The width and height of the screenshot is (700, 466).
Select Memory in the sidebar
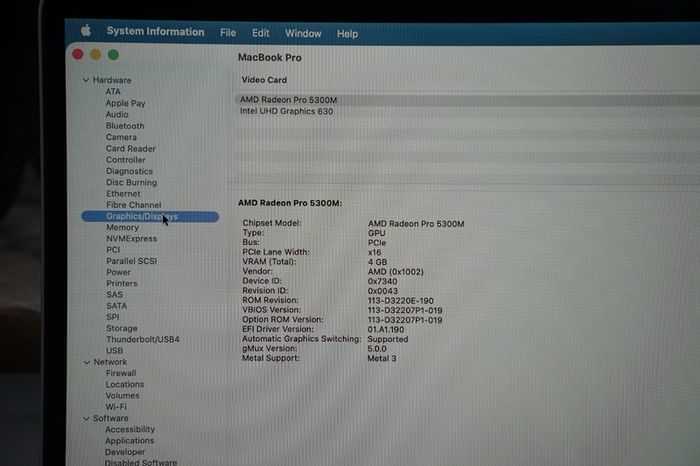tap(122, 228)
